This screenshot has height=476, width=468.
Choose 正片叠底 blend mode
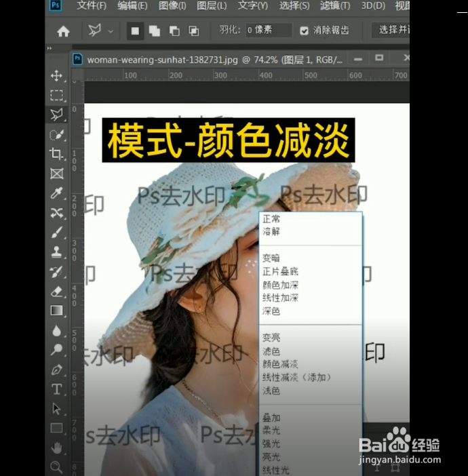click(280, 271)
